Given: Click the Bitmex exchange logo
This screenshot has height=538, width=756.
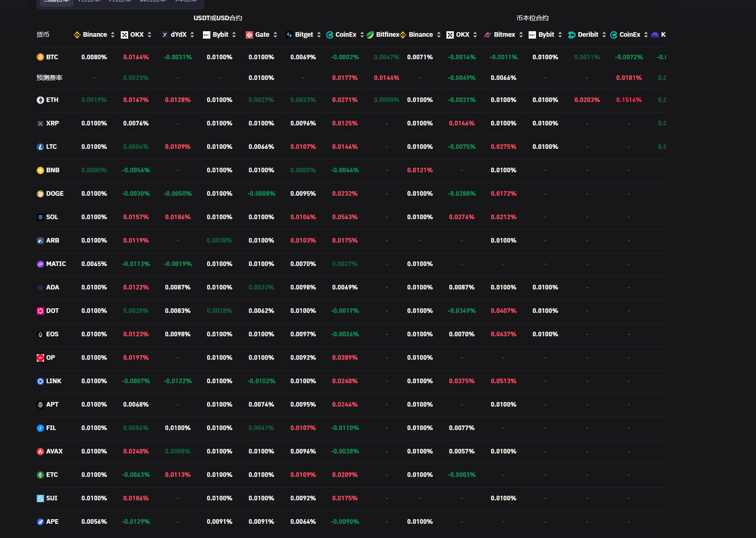Looking at the screenshot, I should (x=488, y=34).
